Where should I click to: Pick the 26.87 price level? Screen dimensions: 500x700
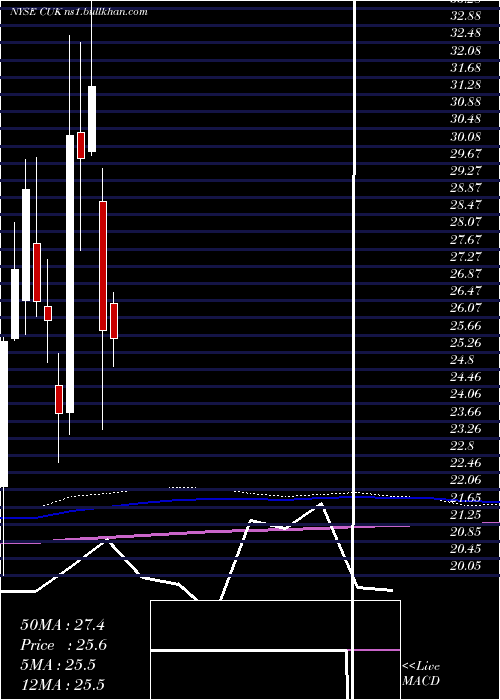coord(465,274)
